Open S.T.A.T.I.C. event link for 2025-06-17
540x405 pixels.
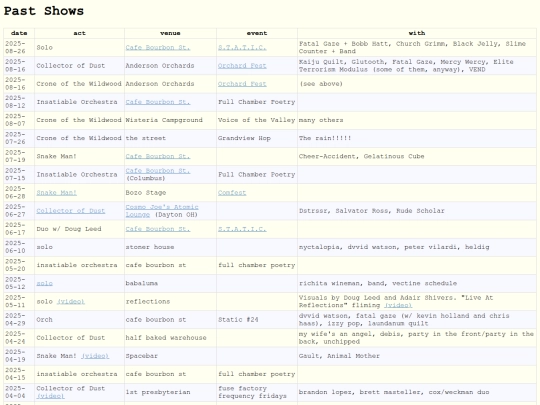pyautogui.click(x=242, y=229)
